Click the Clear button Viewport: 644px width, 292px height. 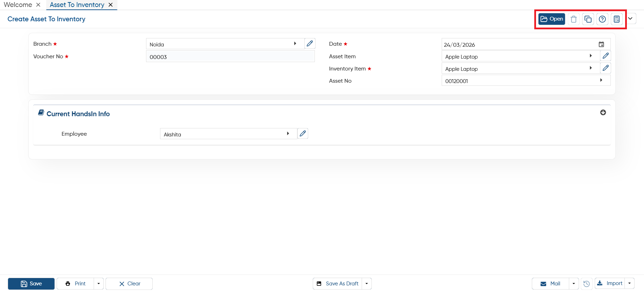[129, 284]
